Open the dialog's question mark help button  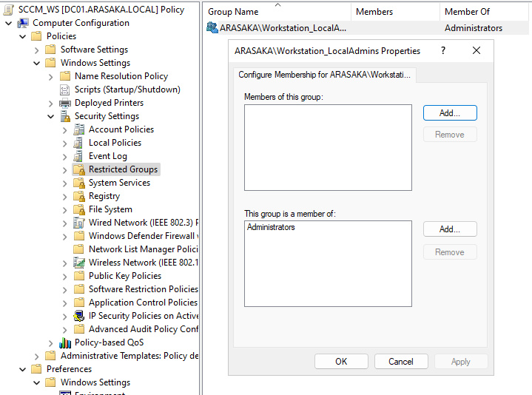443,51
